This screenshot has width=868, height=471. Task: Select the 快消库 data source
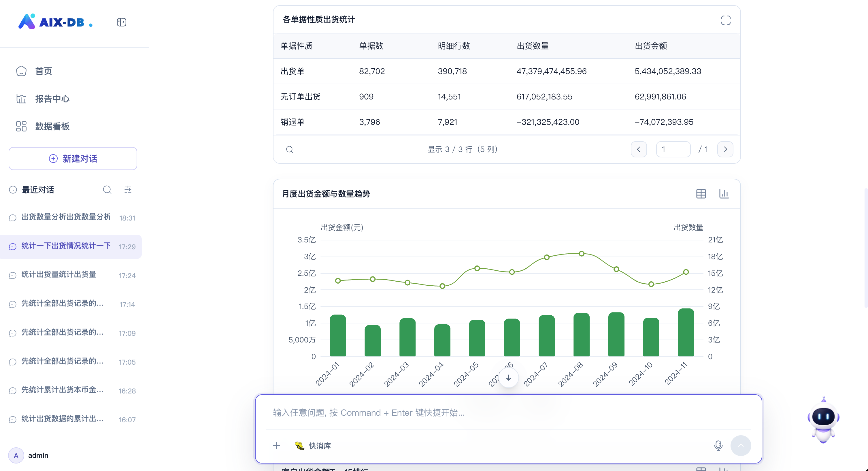coord(313,446)
